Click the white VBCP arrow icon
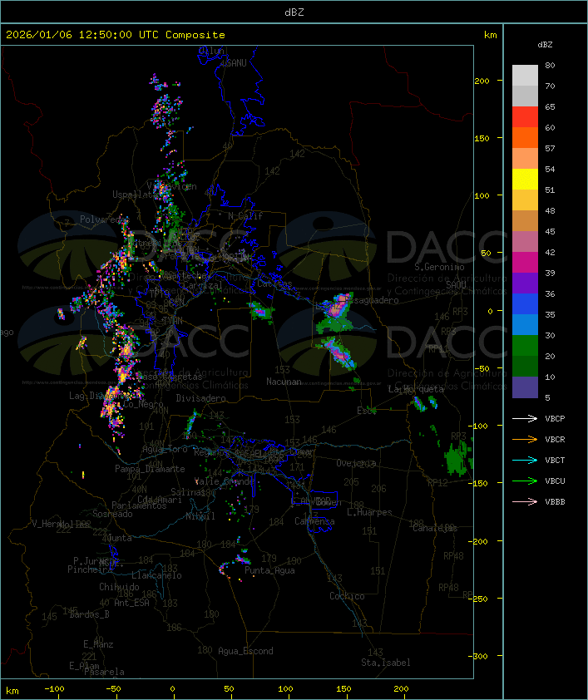588x700 pixels. pos(525,418)
